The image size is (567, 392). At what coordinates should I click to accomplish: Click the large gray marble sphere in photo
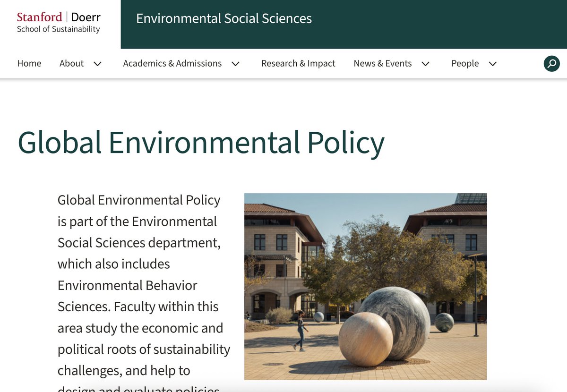point(394,323)
